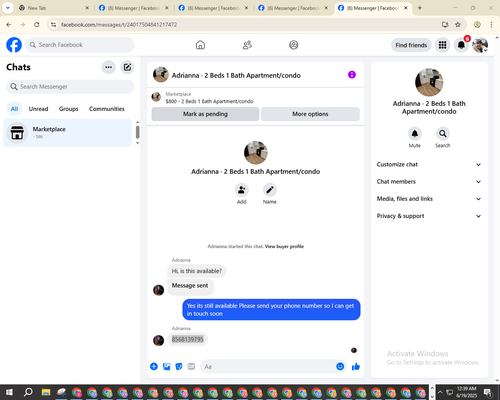Viewport: 500px width, 400px height.
Task: Expand Customize chat section
Action: coord(429,164)
